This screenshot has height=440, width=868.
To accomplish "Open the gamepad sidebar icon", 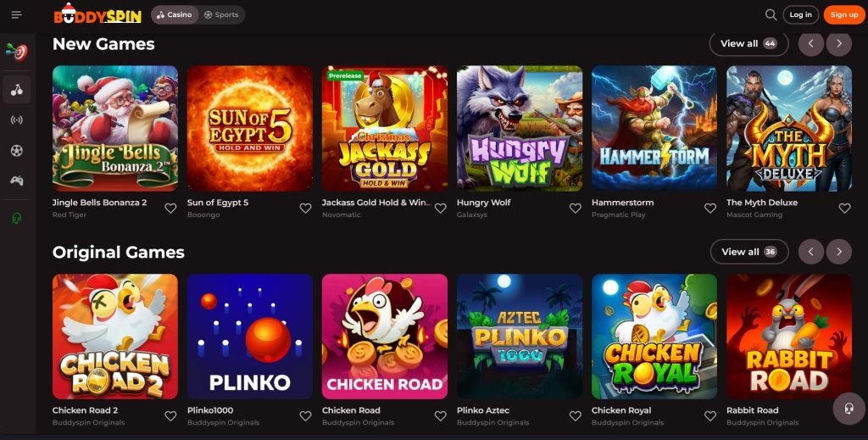I will [17, 181].
